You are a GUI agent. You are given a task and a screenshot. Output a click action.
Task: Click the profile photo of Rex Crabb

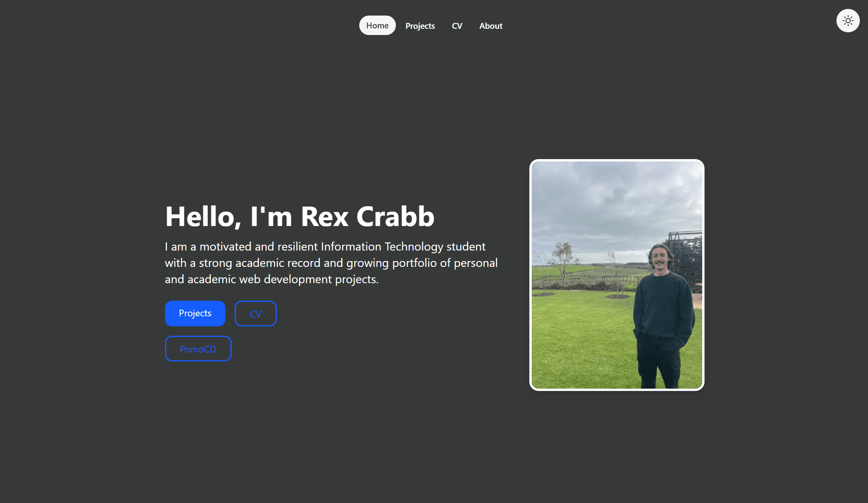[617, 275]
